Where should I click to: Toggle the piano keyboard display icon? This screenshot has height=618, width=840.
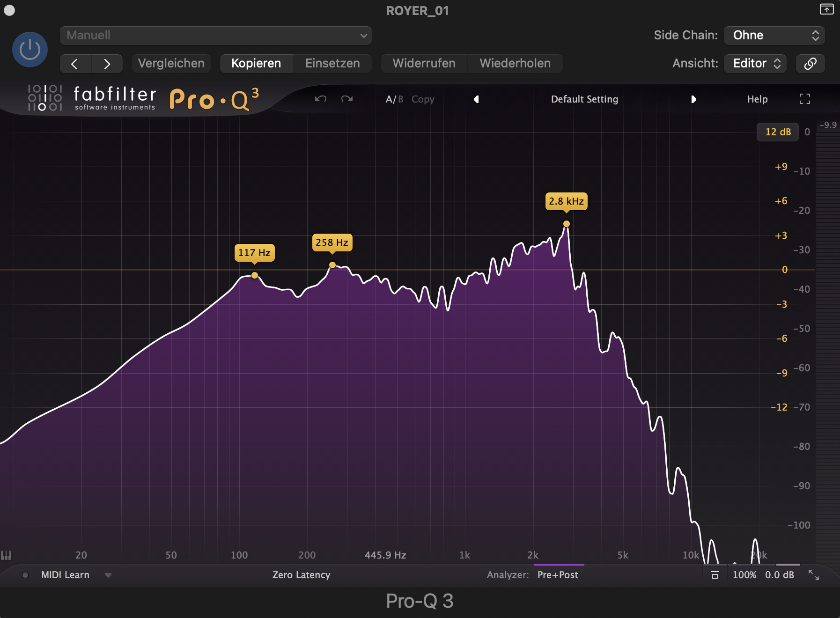[x=6, y=555]
